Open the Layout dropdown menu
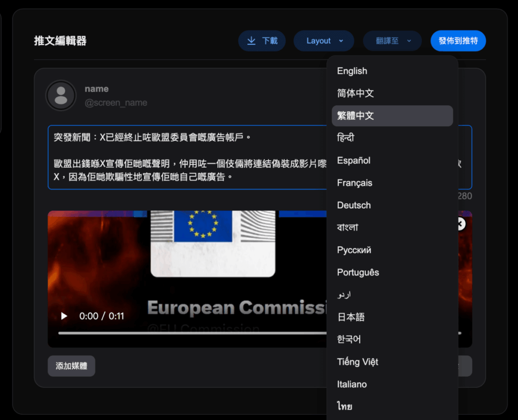Image resolution: width=518 pixels, height=420 pixels. pyautogui.click(x=324, y=41)
